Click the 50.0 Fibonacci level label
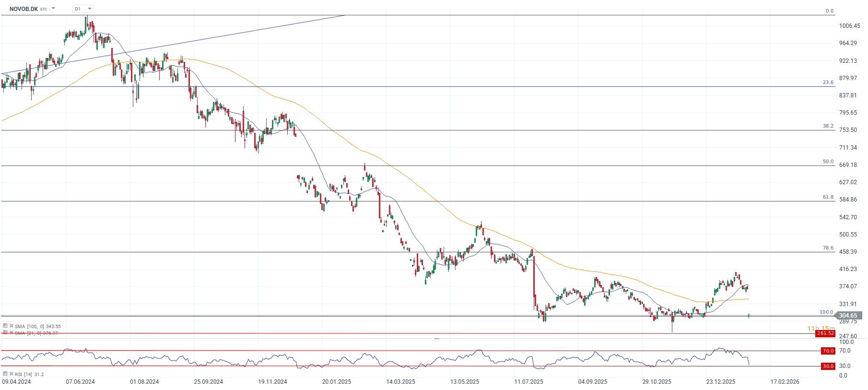This screenshot has width=868, height=390. tap(828, 162)
